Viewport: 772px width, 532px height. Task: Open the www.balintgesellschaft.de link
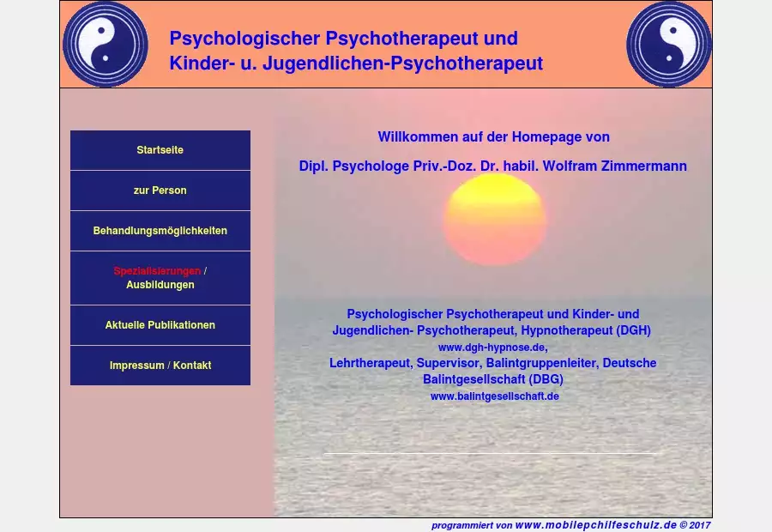tap(494, 396)
